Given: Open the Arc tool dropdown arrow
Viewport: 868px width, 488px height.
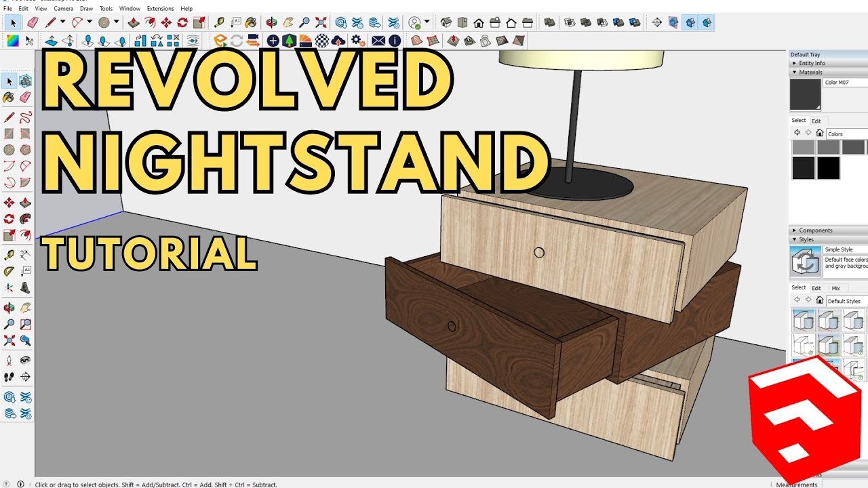Looking at the screenshot, I should [90, 22].
